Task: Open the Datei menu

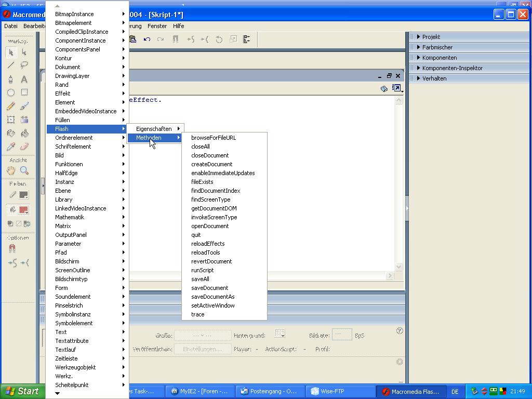Action: pos(11,26)
